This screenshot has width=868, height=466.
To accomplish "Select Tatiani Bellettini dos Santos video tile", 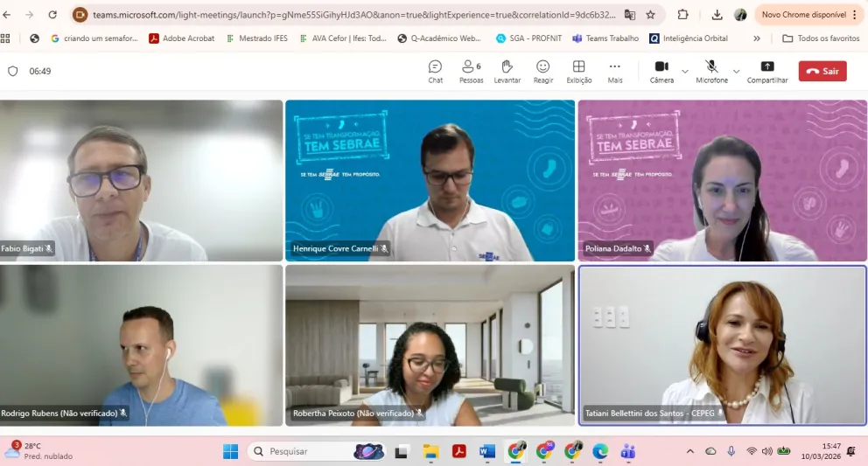I will [722, 345].
